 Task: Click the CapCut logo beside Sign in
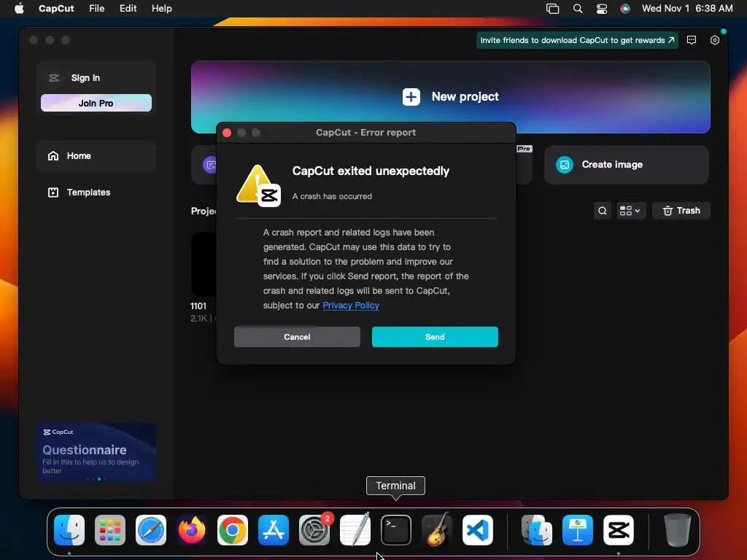(x=54, y=77)
